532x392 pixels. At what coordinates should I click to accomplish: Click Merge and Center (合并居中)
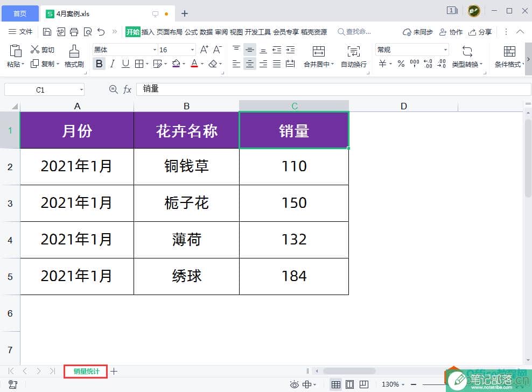(x=318, y=57)
